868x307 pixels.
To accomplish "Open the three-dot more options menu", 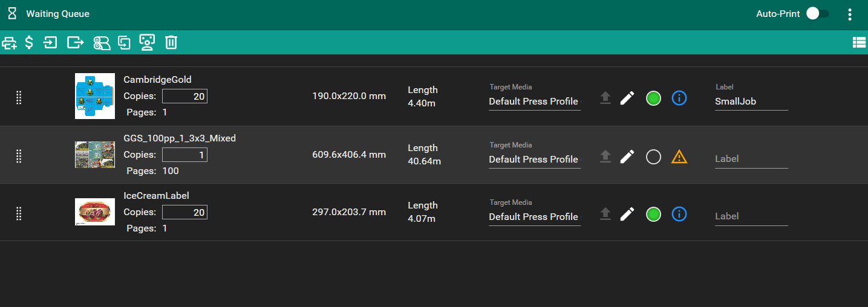I will click(x=850, y=14).
